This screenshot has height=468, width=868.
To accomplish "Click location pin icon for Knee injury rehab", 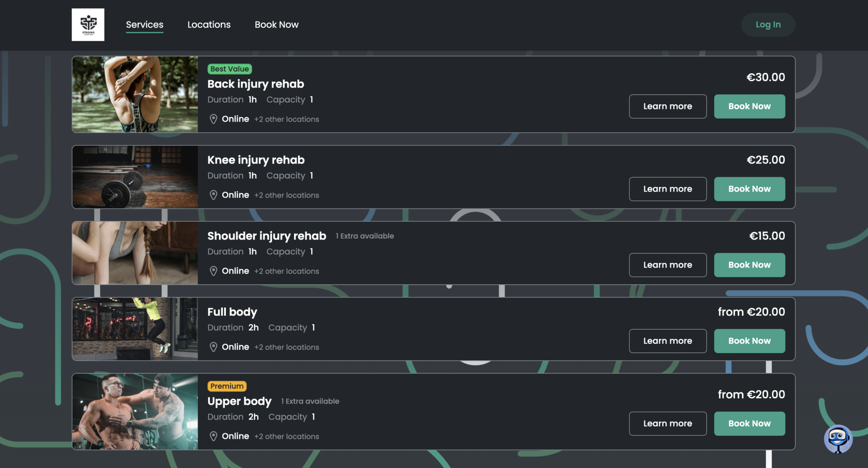I will click(x=214, y=195).
